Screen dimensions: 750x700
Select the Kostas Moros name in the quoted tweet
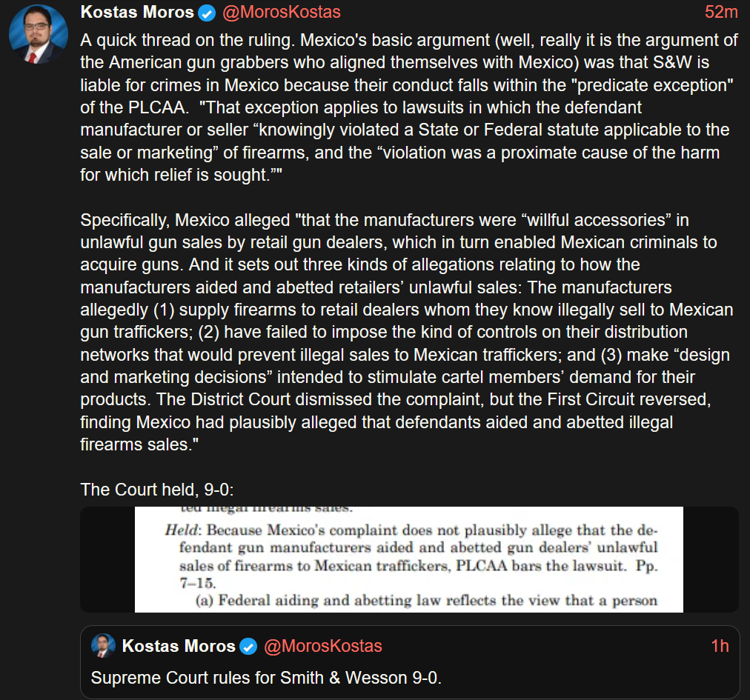tap(179, 646)
